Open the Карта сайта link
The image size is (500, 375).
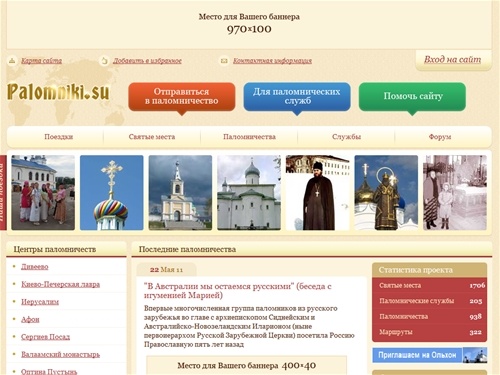[x=41, y=61]
